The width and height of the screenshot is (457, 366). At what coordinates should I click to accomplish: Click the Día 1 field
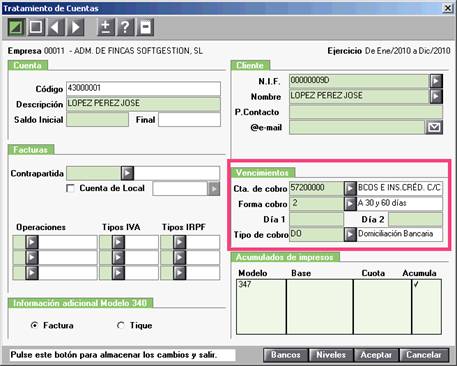[x=316, y=219]
